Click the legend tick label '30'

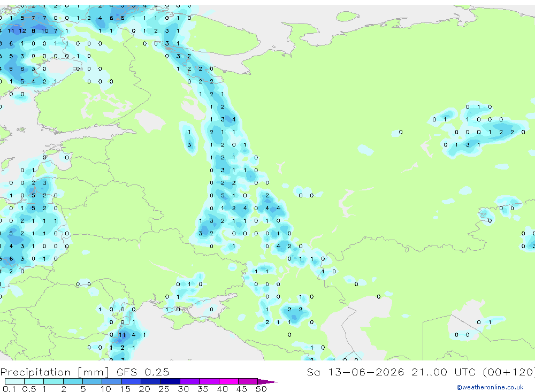183,389
